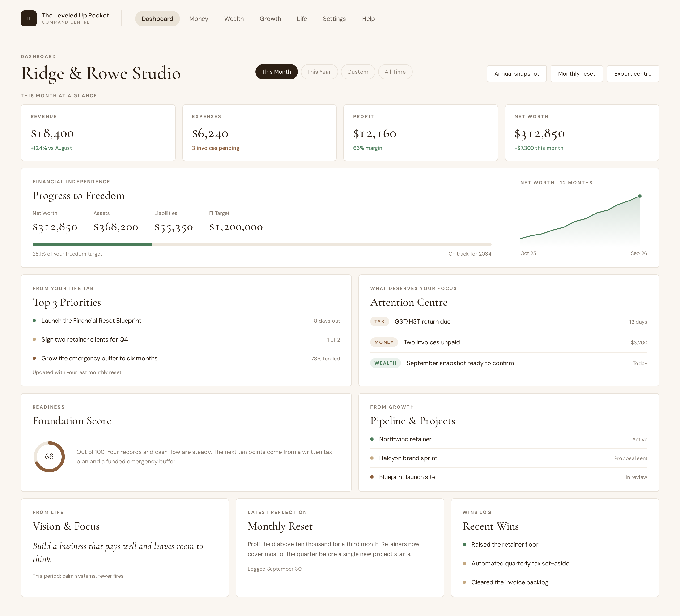Click the latest point on net worth chart
The width and height of the screenshot is (680, 616).
coord(640,196)
